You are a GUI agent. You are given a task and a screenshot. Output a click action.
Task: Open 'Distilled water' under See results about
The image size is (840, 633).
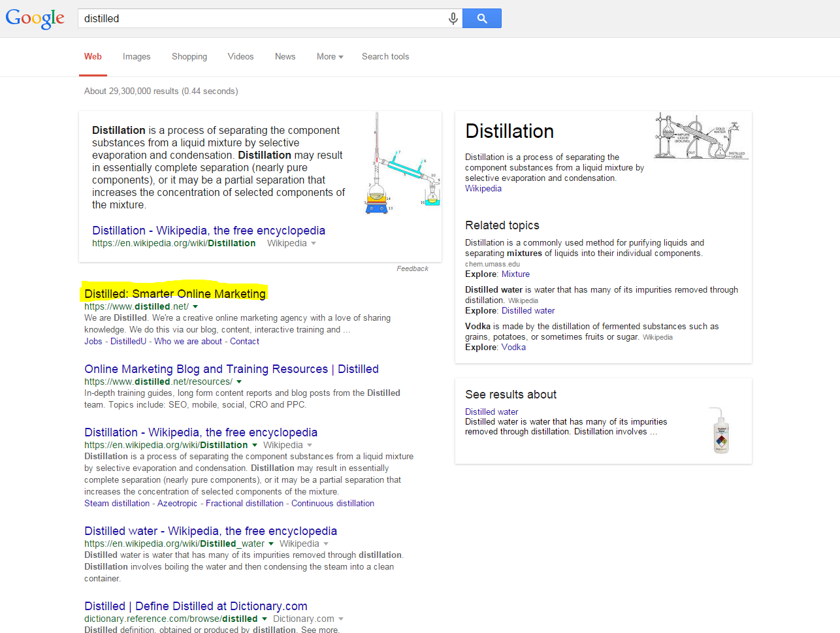491,412
